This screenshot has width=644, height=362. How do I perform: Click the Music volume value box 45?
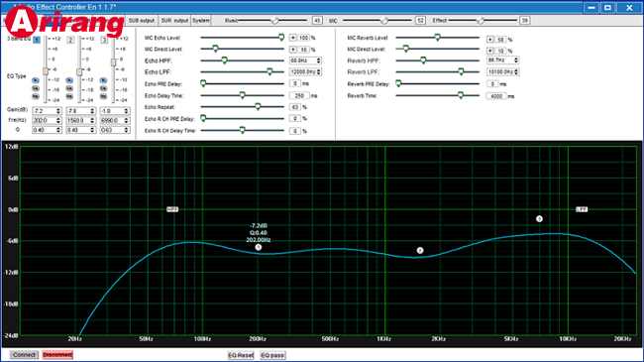tap(317, 21)
